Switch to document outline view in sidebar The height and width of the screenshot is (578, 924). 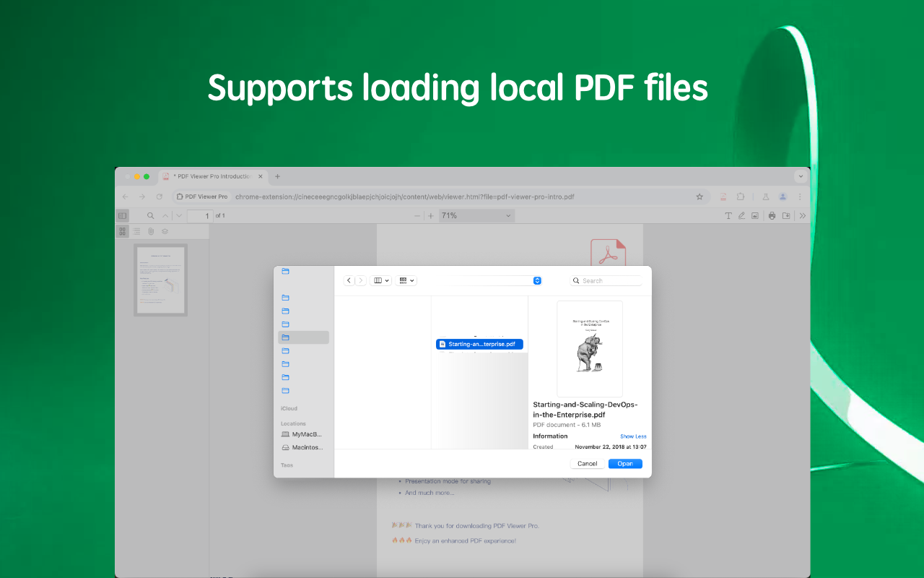[136, 231]
